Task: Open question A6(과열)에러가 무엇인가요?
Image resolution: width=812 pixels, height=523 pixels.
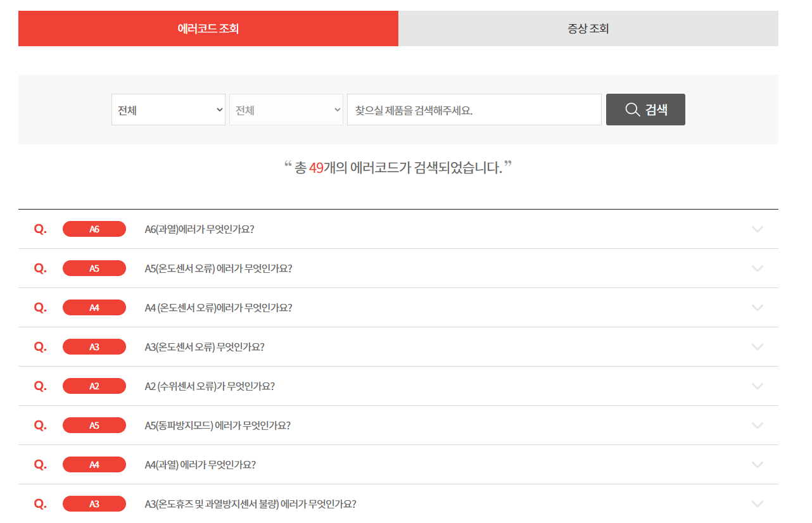Action: pos(200,229)
